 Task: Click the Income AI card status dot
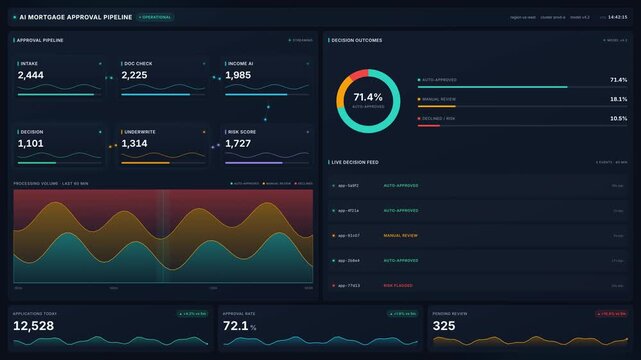(308, 64)
